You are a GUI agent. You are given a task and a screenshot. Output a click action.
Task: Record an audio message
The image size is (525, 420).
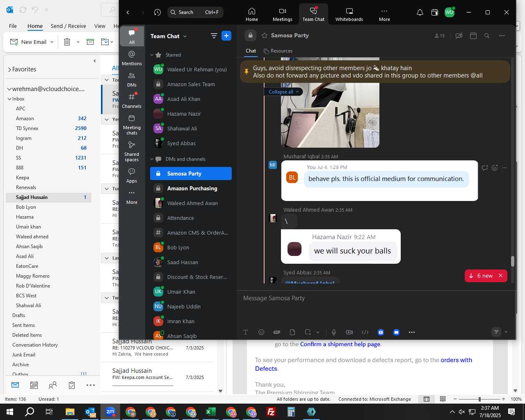point(334,332)
